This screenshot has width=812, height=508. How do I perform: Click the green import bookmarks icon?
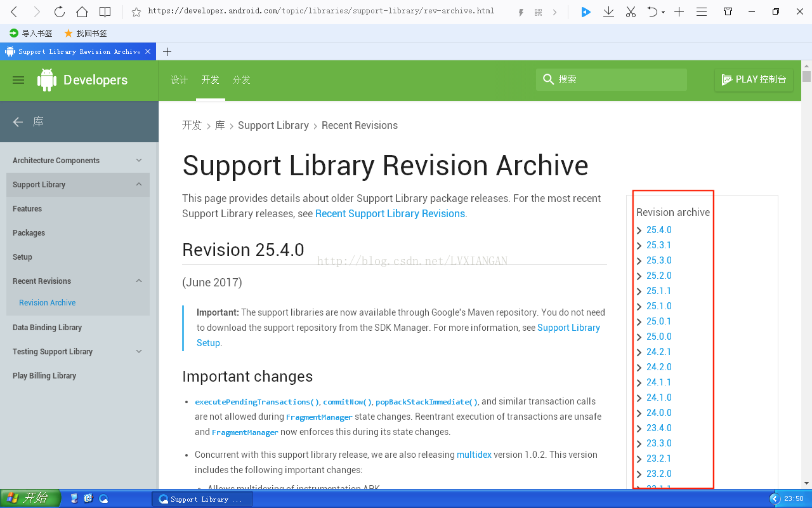point(14,33)
